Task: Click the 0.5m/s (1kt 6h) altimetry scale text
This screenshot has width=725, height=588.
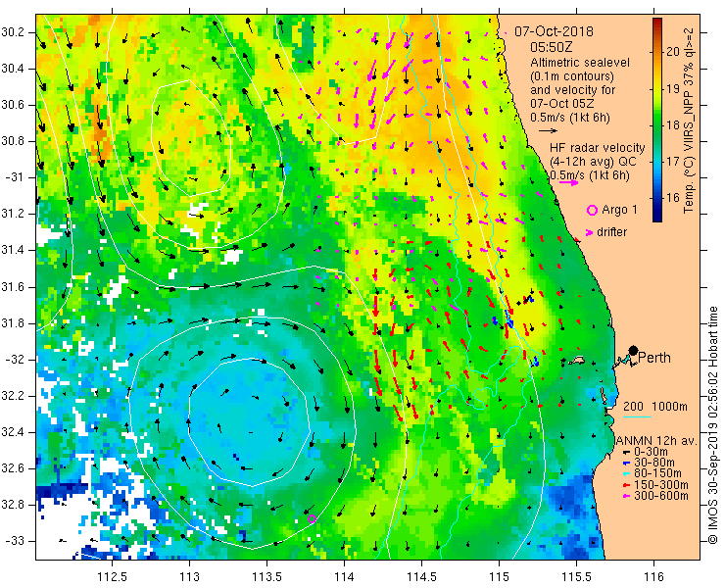Action: pyautogui.click(x=570, y=118)
